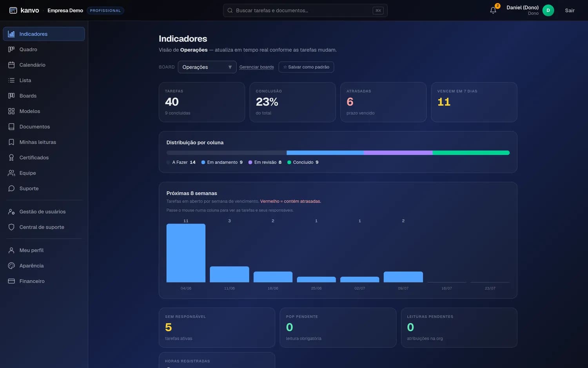Focus the Buscar tarefas e documentos field

point(305,11)
